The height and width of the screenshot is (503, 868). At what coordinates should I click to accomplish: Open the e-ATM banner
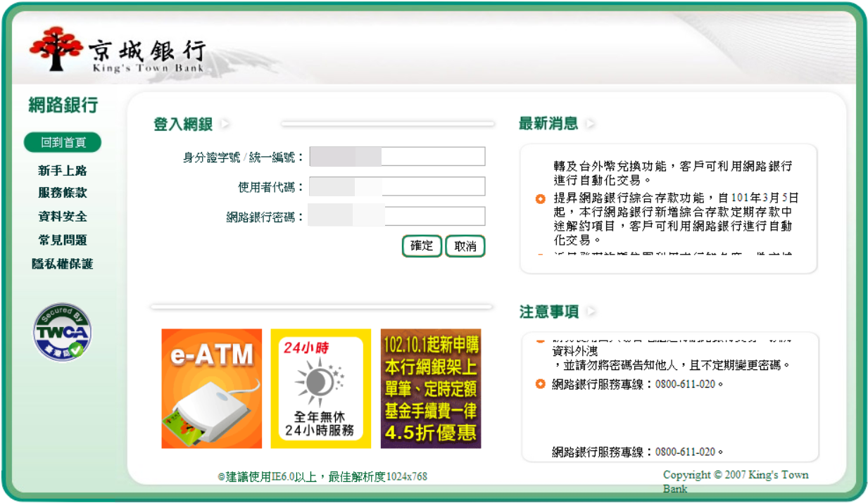tap(212, 388)
